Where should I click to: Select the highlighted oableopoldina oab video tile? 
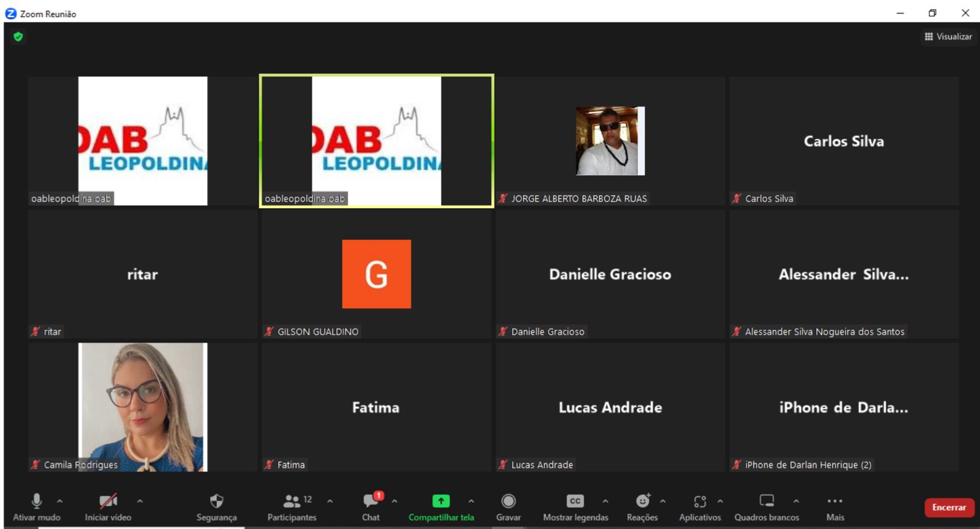tap(377, 141)
